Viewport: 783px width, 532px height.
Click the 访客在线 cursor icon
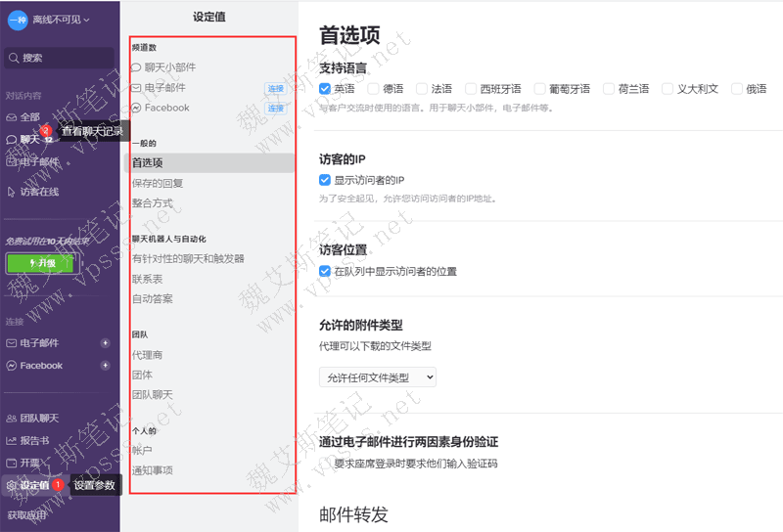[12, 192]
